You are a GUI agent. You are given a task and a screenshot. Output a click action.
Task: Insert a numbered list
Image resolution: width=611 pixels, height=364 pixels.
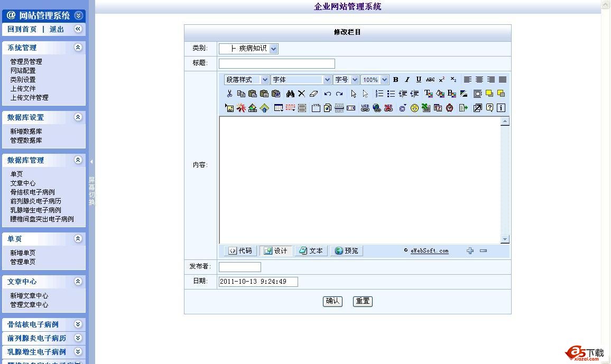pyautogui.click(x=379, y=94)
